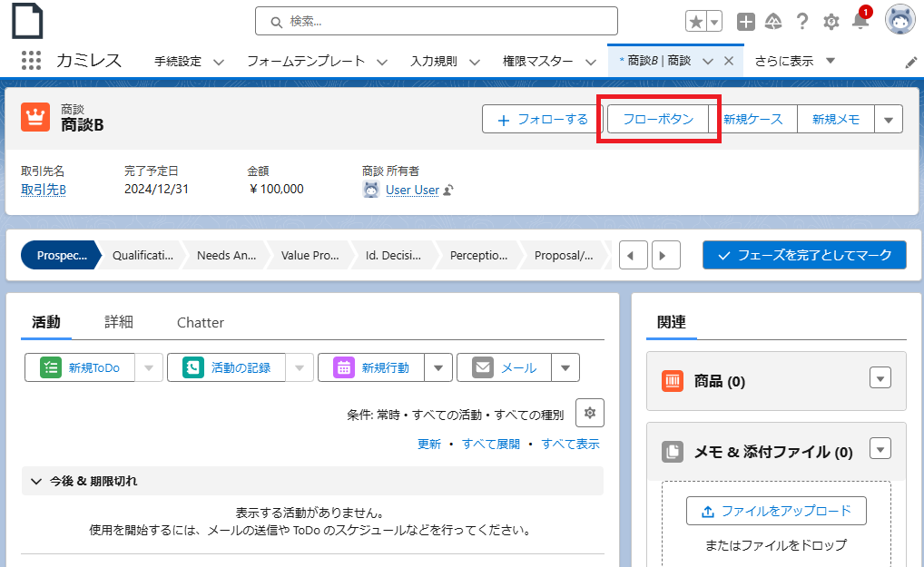Open the 入力規則 tab dropdown chevron
Viewport: 924px width, 567px height.
pyautogui.click(x=475, y=62)
